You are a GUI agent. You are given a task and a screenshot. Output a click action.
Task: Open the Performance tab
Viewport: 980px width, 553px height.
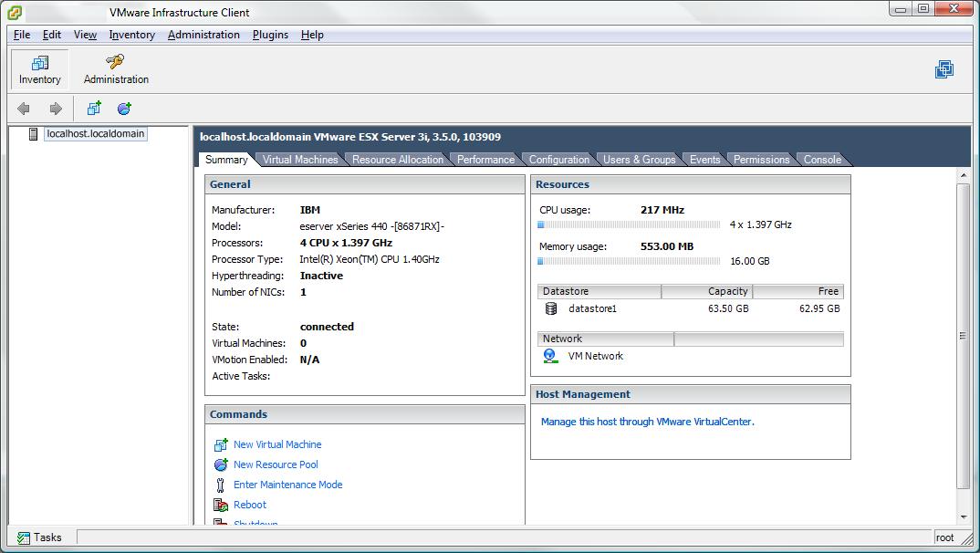pos(485,160)
